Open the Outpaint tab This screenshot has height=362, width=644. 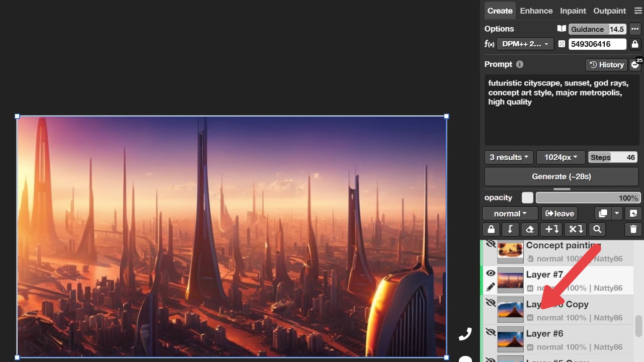609,11
